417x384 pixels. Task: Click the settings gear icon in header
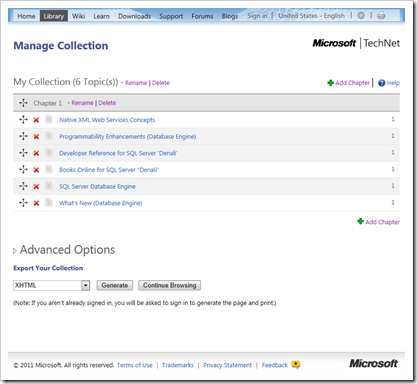coord(361,15)
